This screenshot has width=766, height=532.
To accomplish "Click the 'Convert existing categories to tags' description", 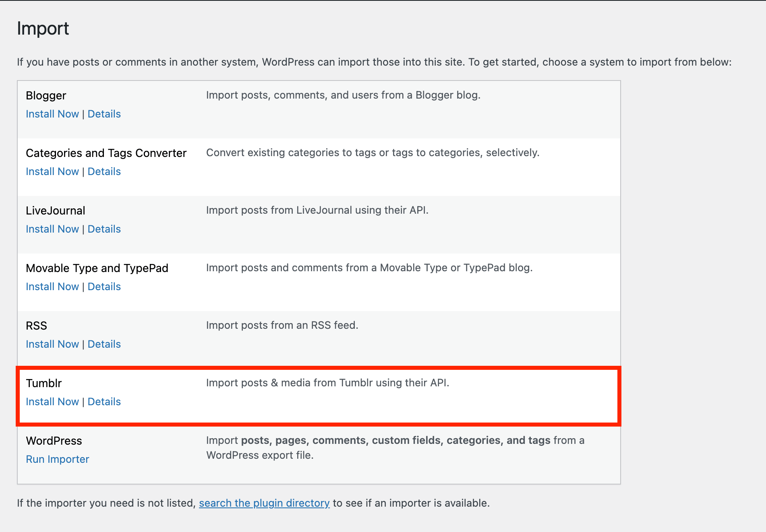I will tap(373, 153).
